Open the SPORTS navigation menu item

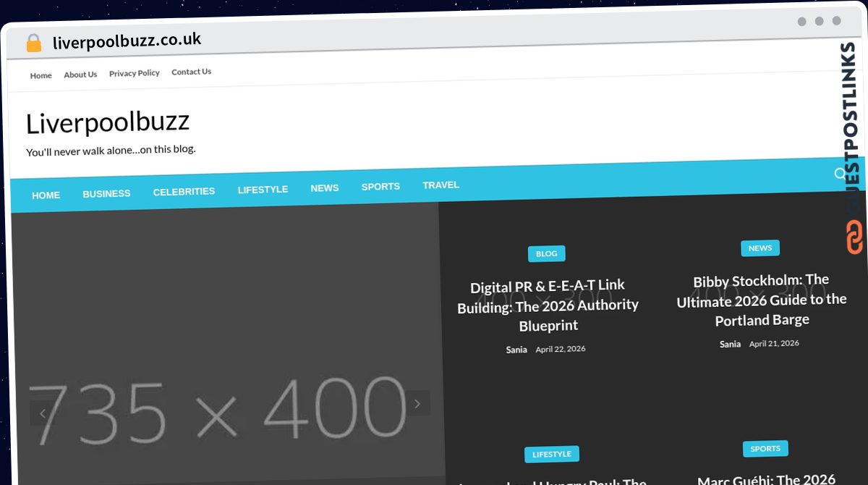click(380, 187)
